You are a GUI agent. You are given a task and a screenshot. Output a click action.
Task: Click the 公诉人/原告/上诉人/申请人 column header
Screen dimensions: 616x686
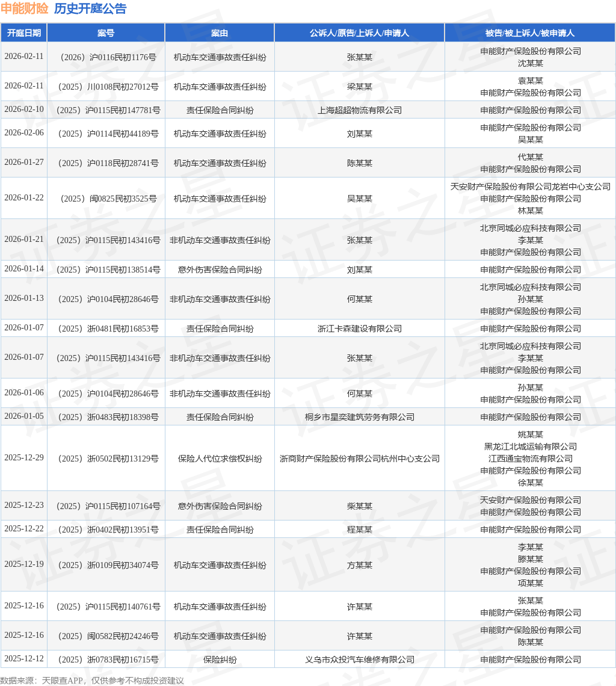tap(359, 33)
